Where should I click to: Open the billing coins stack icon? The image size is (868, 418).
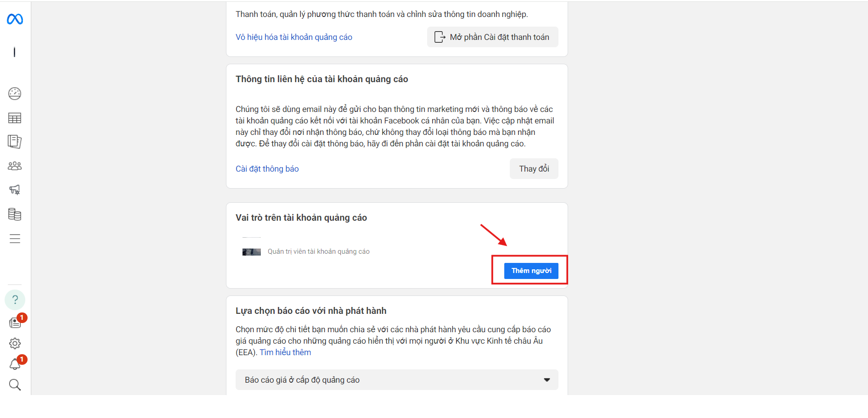[15, 214]
